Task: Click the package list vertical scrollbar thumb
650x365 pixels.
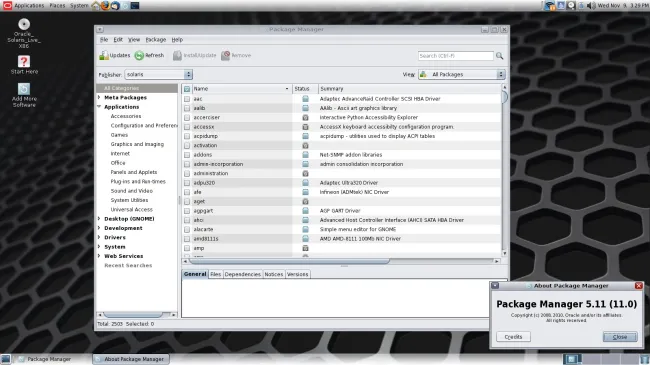Action: click(x=504, y=97)
